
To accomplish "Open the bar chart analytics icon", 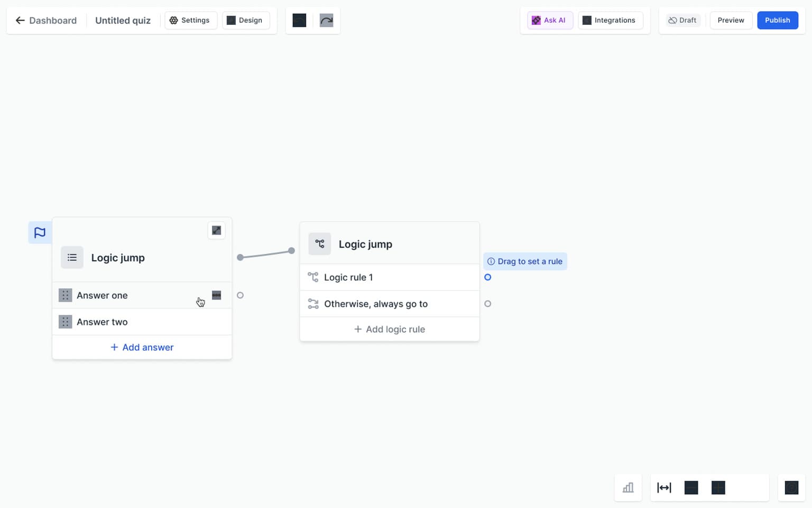I will pyautogui.click(x=628, y=487).
